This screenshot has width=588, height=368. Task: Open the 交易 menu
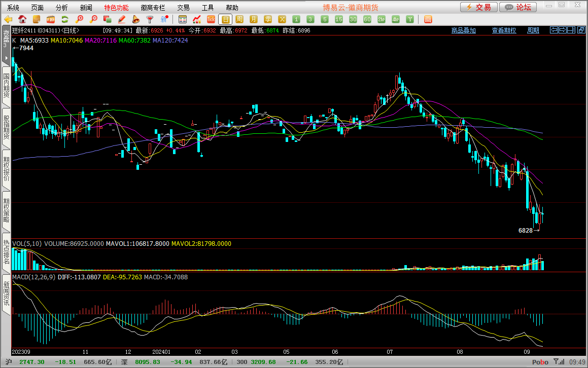click(x=183, y=8)
